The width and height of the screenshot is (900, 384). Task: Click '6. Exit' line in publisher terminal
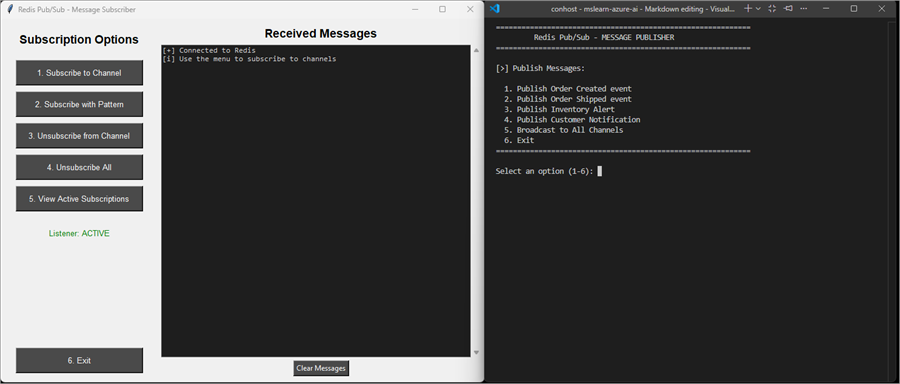519,140
